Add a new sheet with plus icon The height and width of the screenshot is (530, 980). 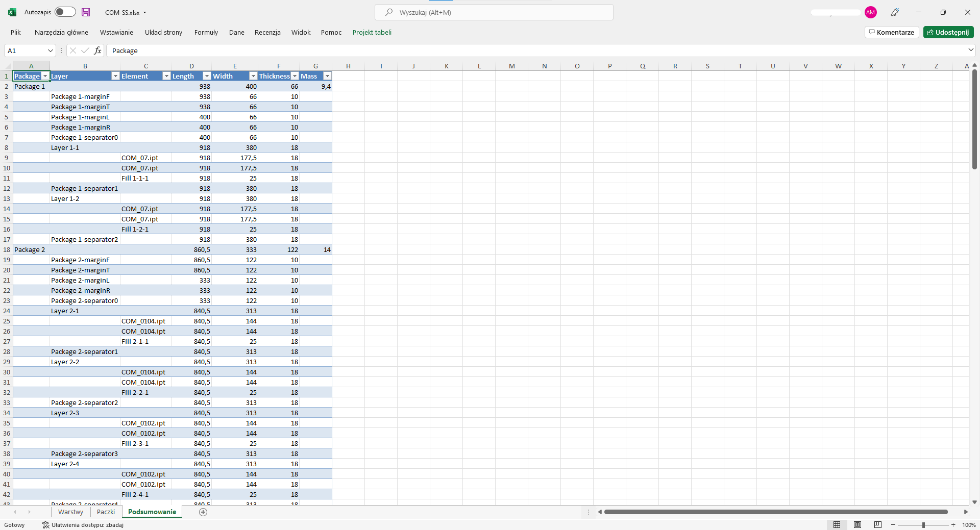coord(203,512)
